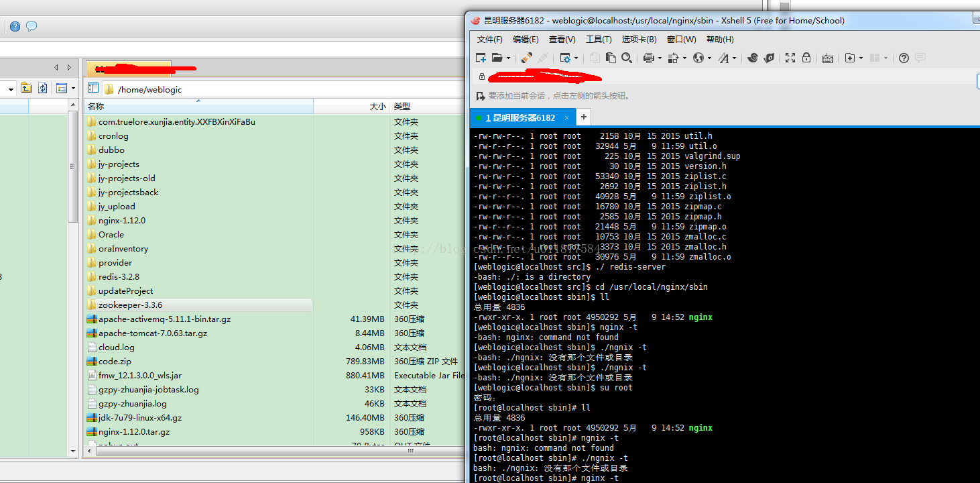980x483 pixels.
Task: Sort files by 大小 column header
Action: 351,106
